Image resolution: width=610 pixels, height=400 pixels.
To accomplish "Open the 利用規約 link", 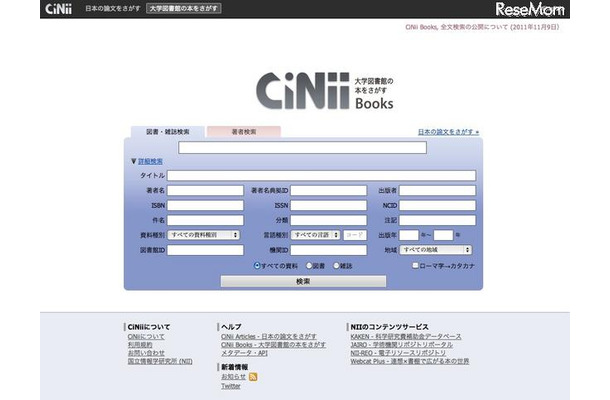I will [140, 345].
